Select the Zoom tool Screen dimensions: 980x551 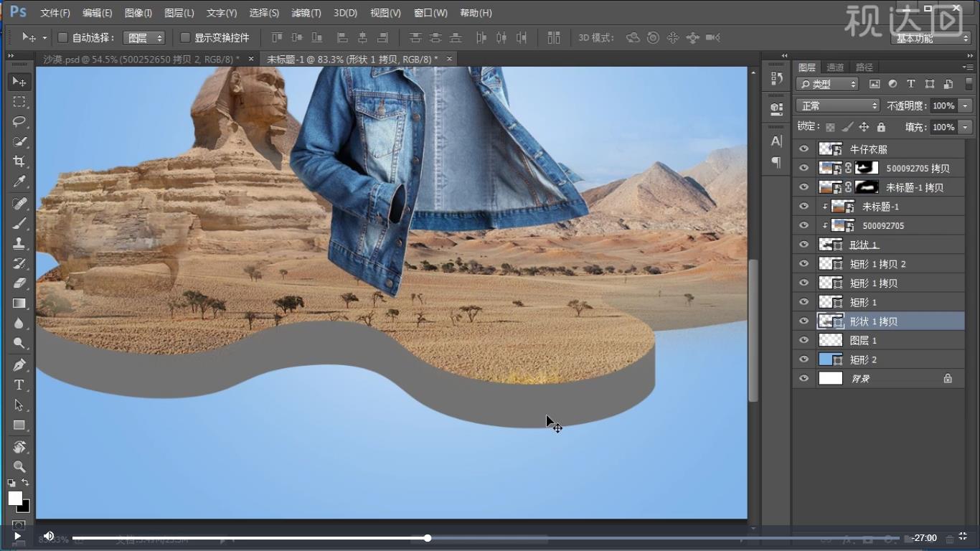click(x=19, y=466)
